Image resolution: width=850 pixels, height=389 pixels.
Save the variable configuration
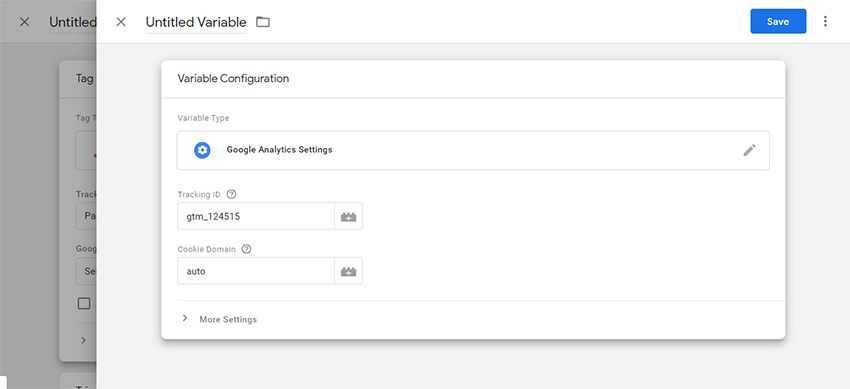(778, 21)
